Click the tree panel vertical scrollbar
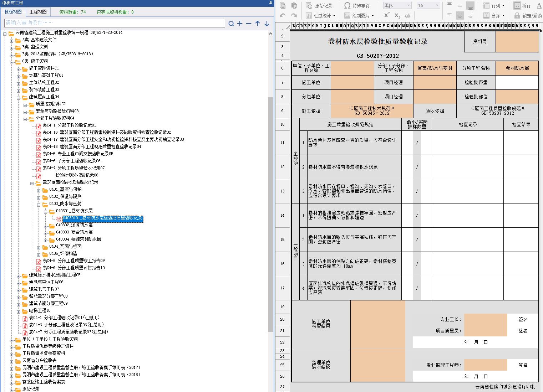Viewport: 543px width, 392px height. coord(270,214)
